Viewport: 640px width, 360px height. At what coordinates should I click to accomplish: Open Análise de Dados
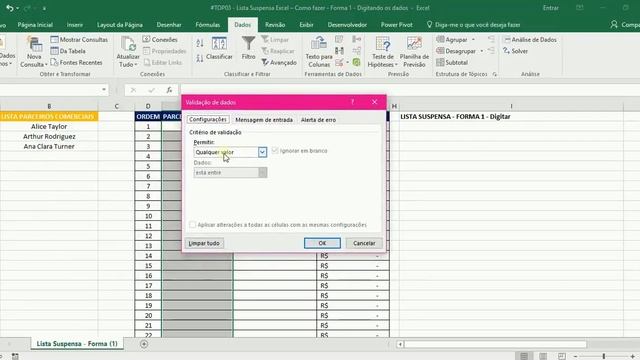[530, 40]
